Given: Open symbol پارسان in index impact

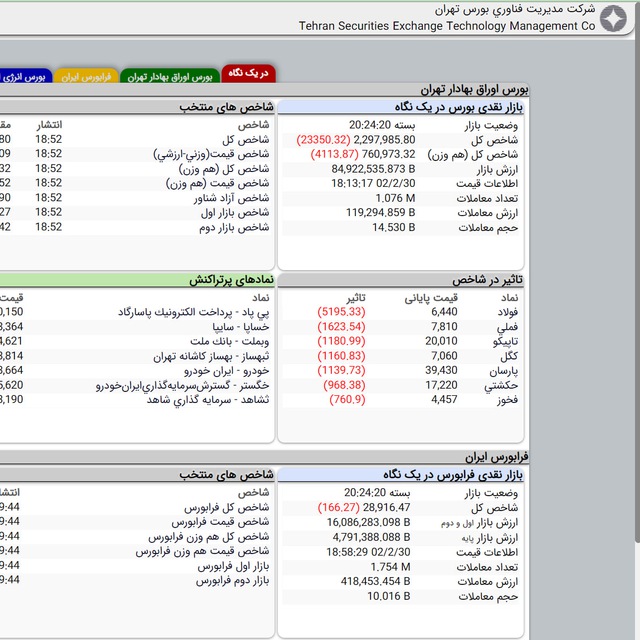Looking at the screenshot, I should click(504, 371).
